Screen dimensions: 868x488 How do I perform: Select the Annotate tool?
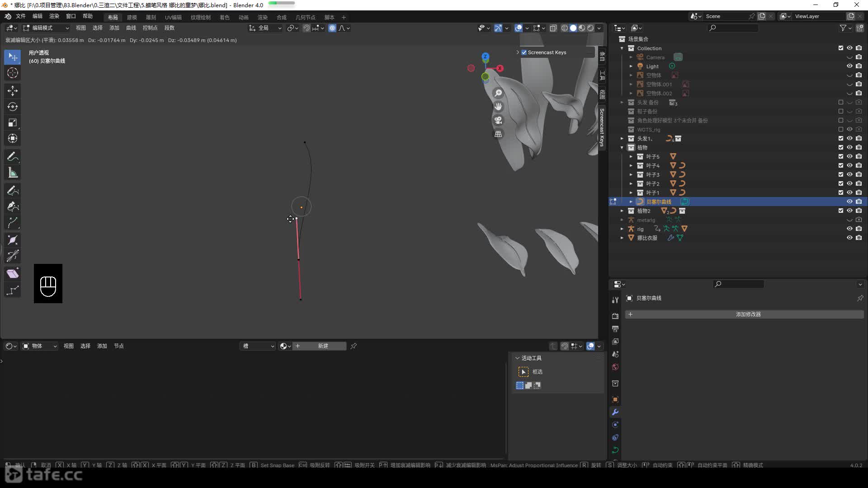[x=13, y=157]
